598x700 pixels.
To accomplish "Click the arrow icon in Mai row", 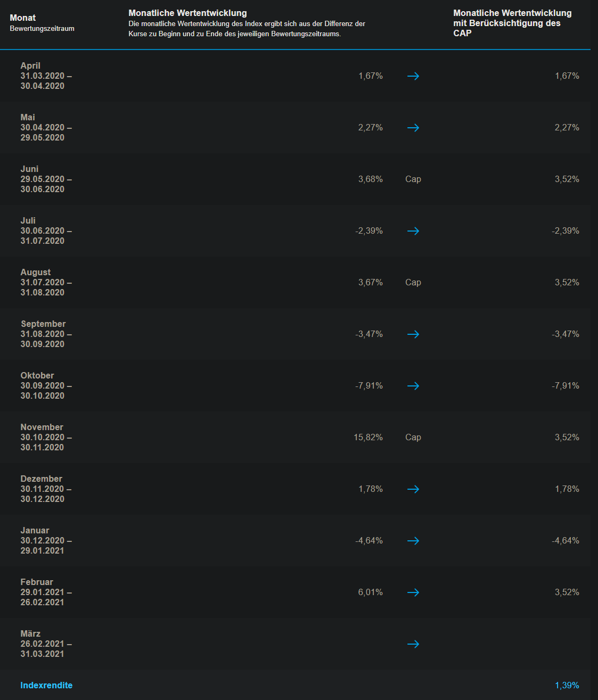I will tap(413, 128).
